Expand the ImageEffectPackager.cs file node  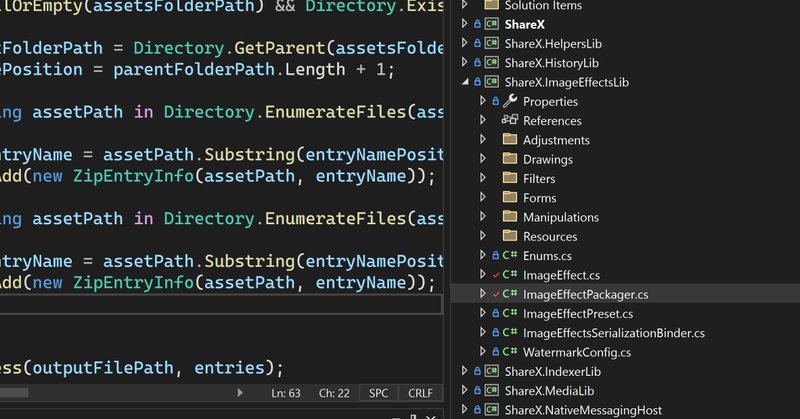coord(483,294)
